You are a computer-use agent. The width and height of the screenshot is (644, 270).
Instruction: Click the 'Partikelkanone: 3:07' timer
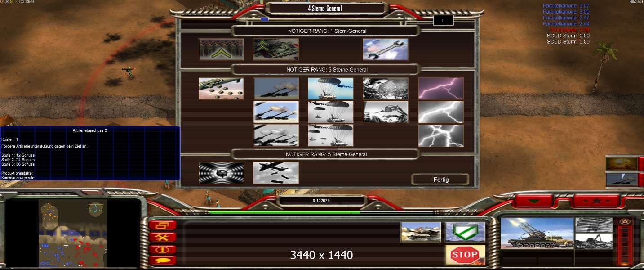pyautogui.click(x=566, y=6)
